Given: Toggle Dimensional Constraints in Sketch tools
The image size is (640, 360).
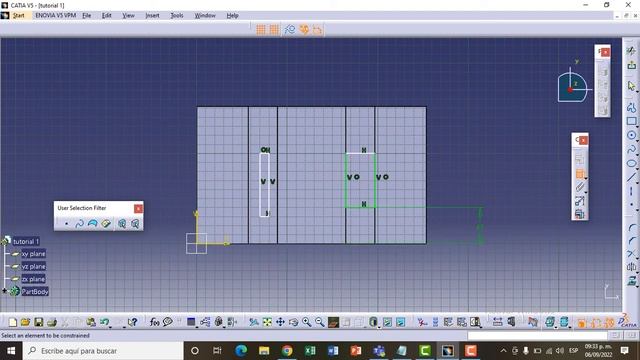Looking at the screenshot, I should (317, 29).
